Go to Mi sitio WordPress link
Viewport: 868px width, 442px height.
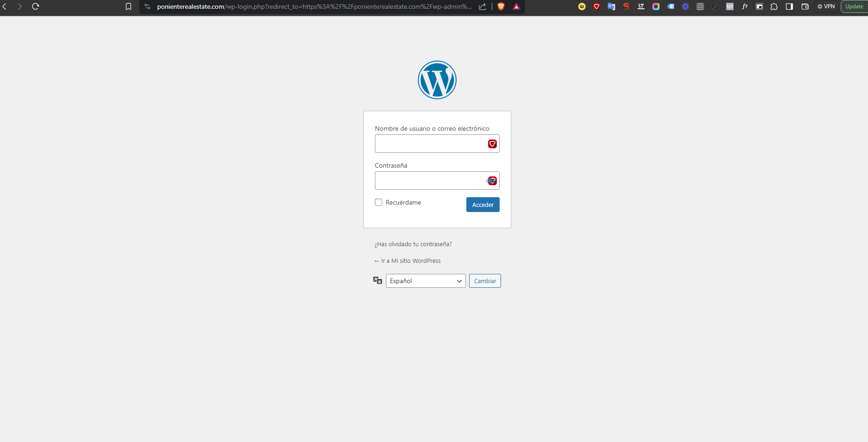click(x=408, y=260)
